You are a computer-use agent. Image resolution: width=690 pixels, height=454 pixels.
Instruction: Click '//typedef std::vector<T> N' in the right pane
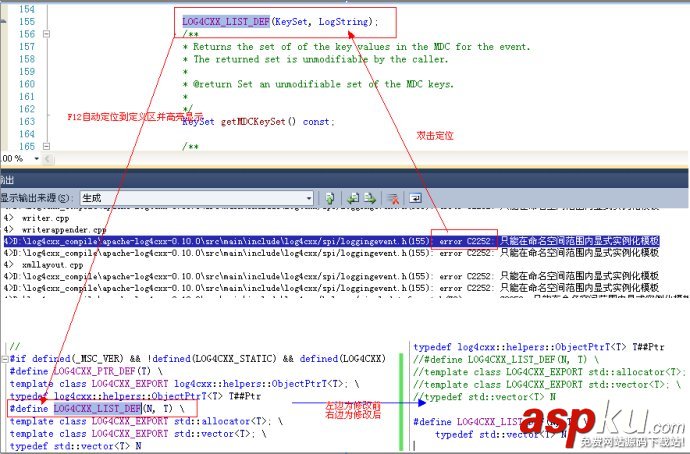(484, 397)
